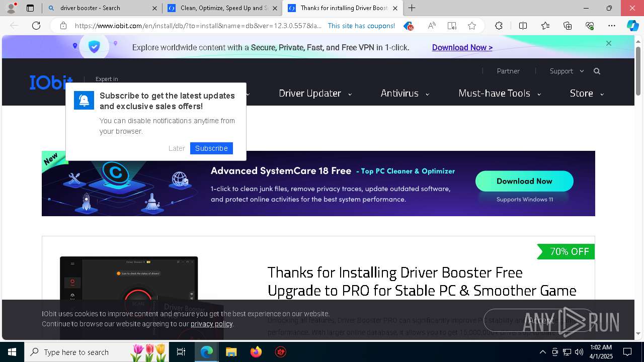Show hidden system tray icons

pyautogui.click(x=542, y=352)
